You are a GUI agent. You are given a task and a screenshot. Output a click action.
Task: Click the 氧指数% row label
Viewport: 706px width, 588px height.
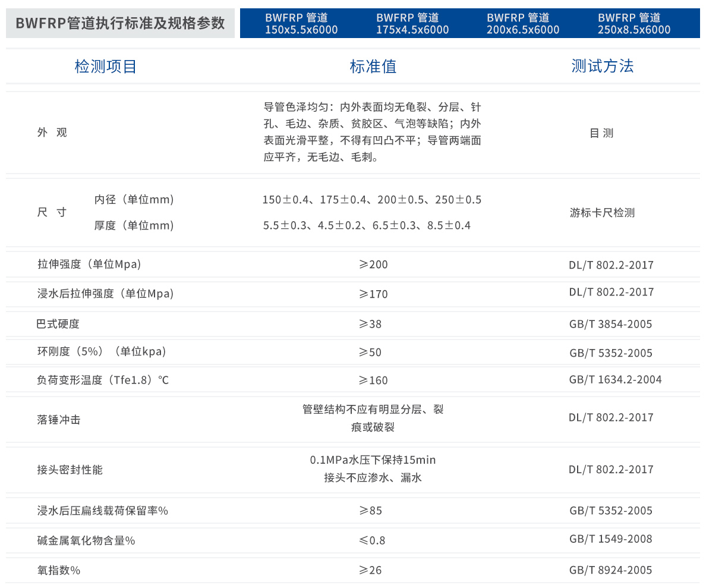coord(52,570)
